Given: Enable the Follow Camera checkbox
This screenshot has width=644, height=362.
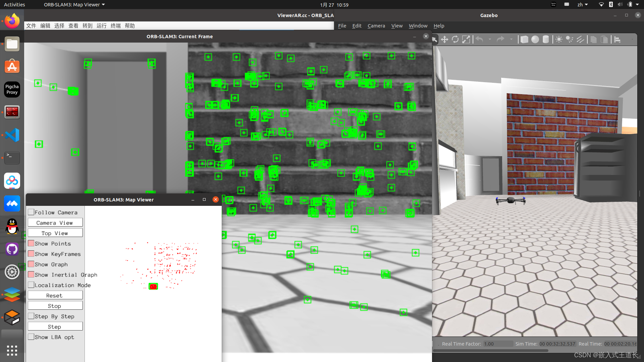Looking at the screenshot, I should [31, 212].
